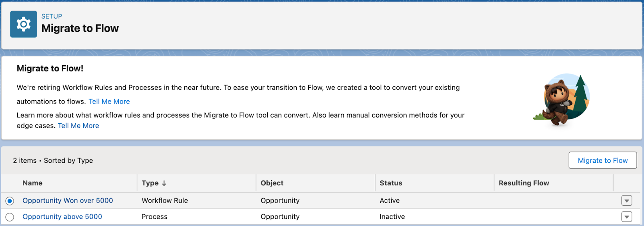644x226 pixels.
Task: Click the Migrate to Flow button
Action: click(603, 160)
